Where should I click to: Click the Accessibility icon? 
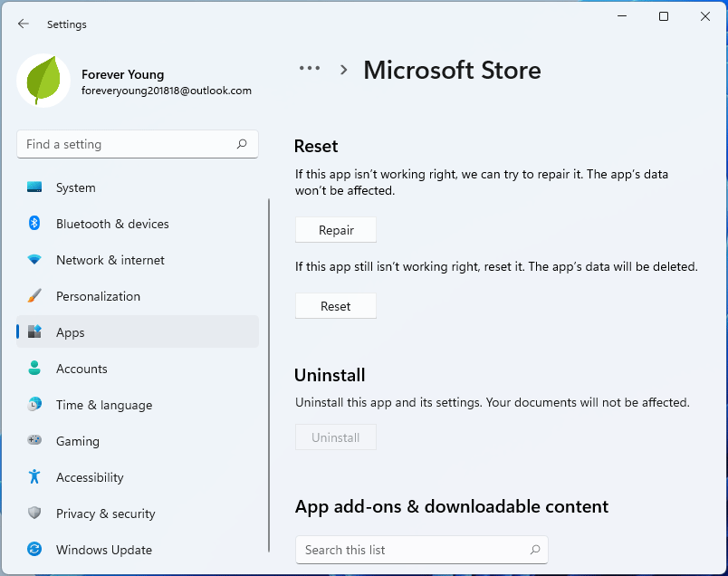point(34,477)
